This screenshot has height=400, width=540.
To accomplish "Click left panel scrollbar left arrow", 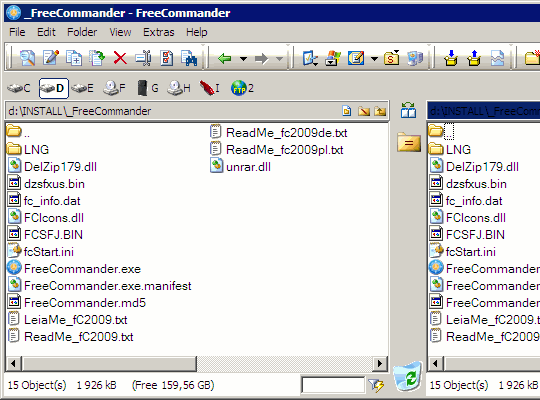I will 13,363.
